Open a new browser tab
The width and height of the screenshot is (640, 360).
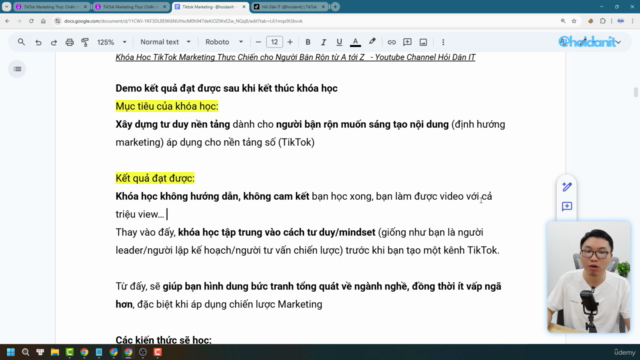(335, 7)
